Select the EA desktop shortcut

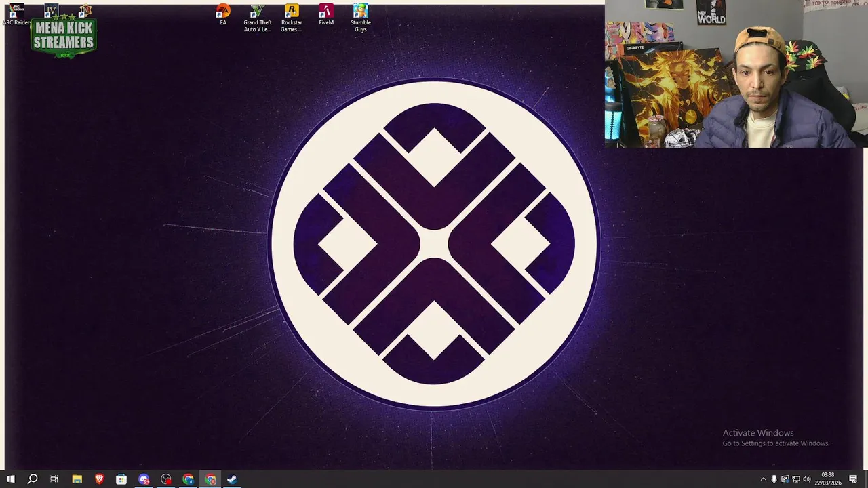pos(223,15)
